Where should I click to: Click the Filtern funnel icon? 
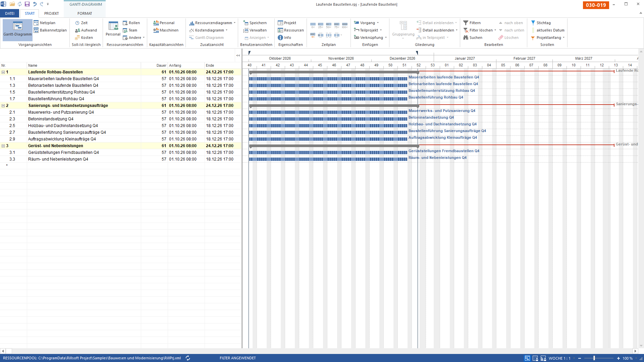[x=466, y=23]
